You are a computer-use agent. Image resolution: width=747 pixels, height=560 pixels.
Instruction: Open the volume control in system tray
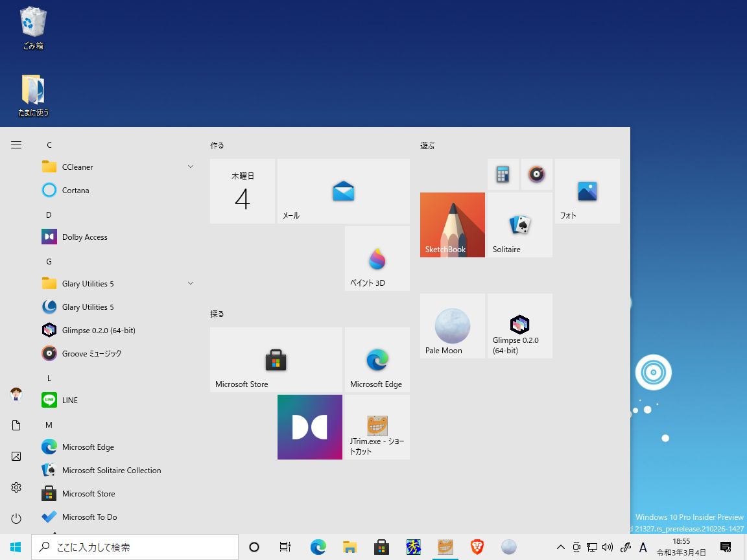608,547
